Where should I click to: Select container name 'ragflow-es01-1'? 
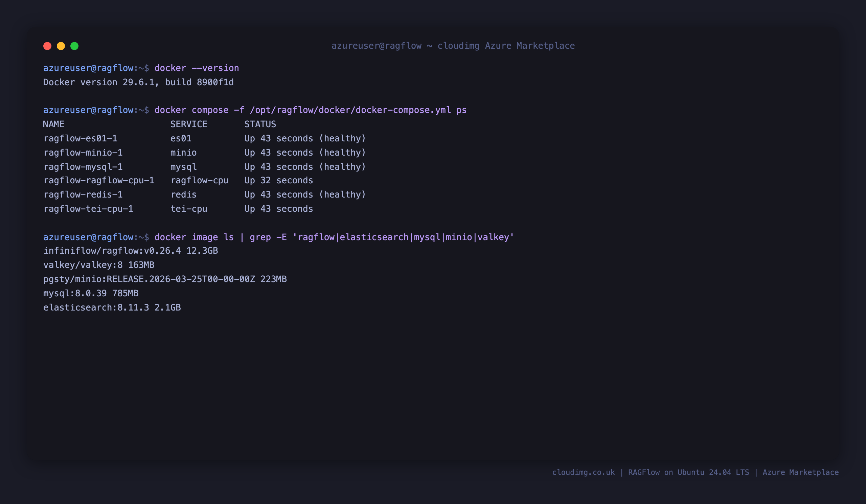click(x=81, y=138)
